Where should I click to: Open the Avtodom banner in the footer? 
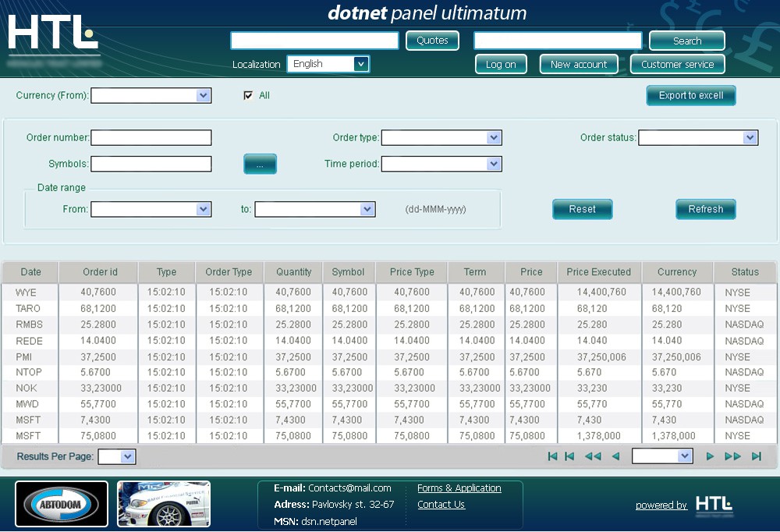click(x=61, y=504)
